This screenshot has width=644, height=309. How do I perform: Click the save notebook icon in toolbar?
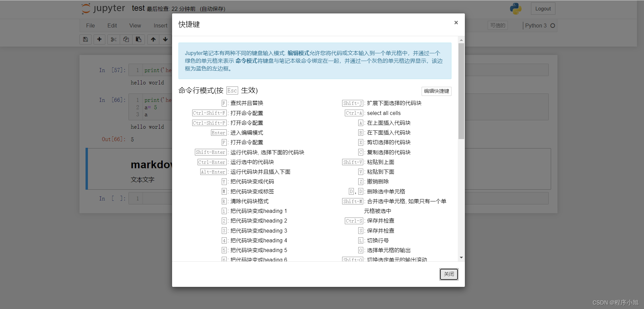(86, 40)
